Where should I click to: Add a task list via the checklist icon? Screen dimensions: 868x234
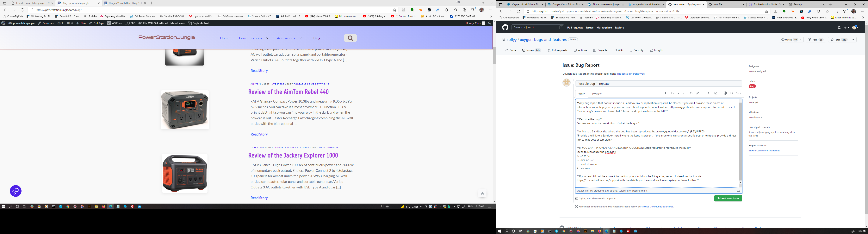coord(716,93)
